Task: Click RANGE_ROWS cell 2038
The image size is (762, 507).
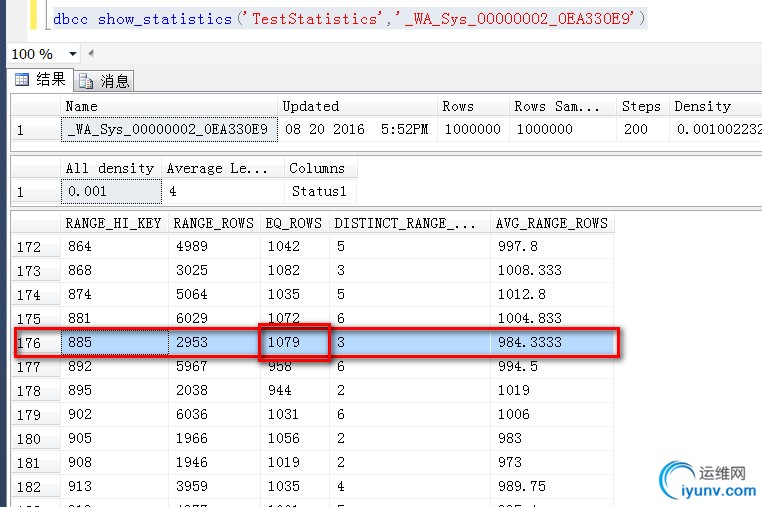Action: tap(214, 390)
